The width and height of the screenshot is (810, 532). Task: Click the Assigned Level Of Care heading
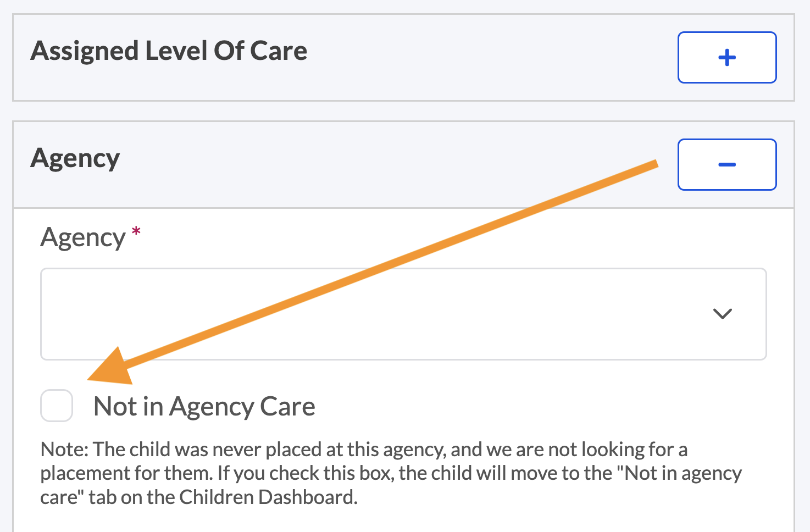click(169, 51)
